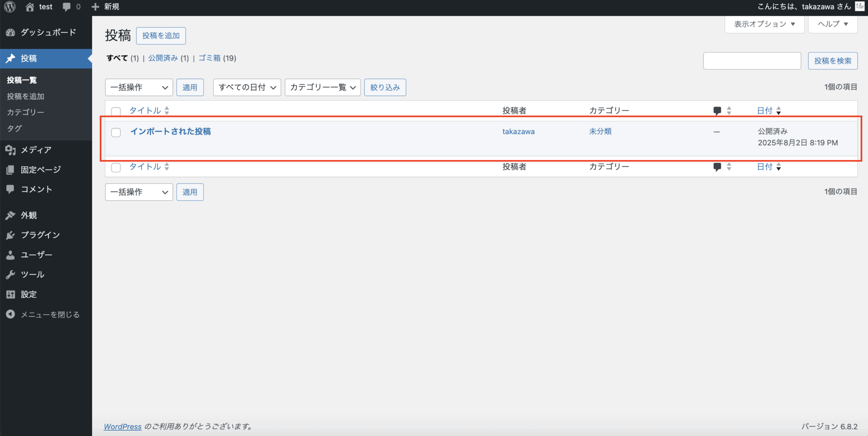Toggle select-all checkbox in table footer
Viewport: 868px width, 436px height.
click(x=116, y=167)
